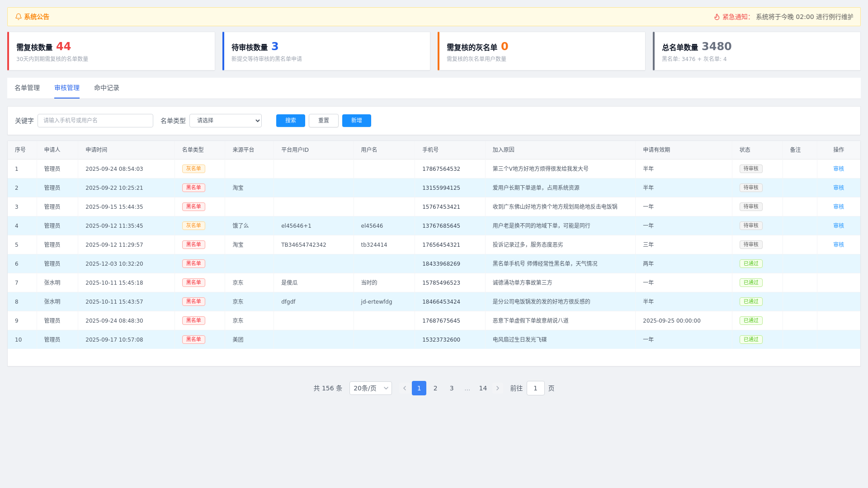
Task: Click 黑名单 tag for 13155994125 row
Action: pos(193,188)
